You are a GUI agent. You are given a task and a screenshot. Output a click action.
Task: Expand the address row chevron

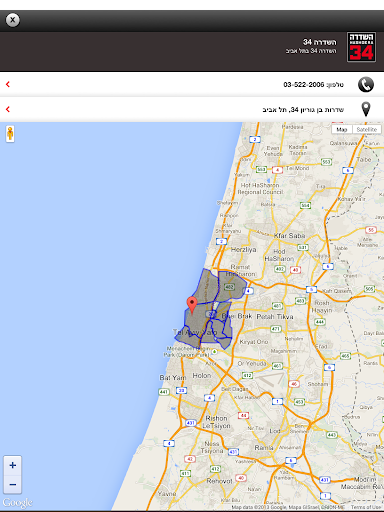tap(8, 109)
